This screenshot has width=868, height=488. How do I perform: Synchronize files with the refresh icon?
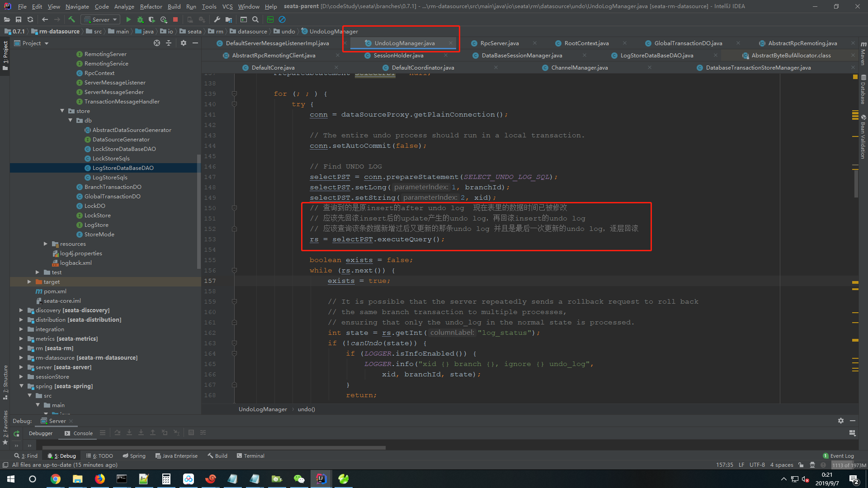coord(30,19)
